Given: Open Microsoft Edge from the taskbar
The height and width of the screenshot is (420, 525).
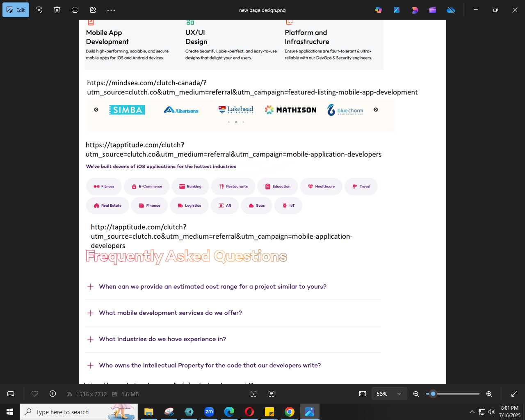Looking at the screenshot, I should pyautogui.click(x=229, y=412).
